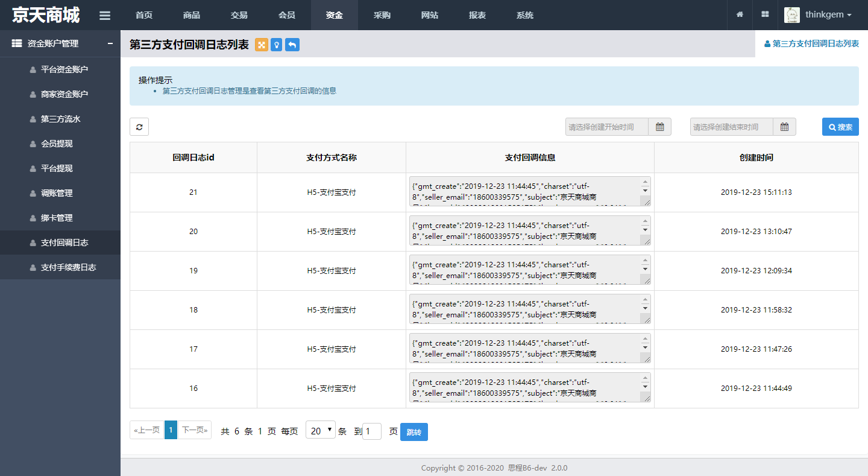Click the H5-支付宝支付 cell in row 17
This screenshot has width=868, height=476.
(332, 349)
